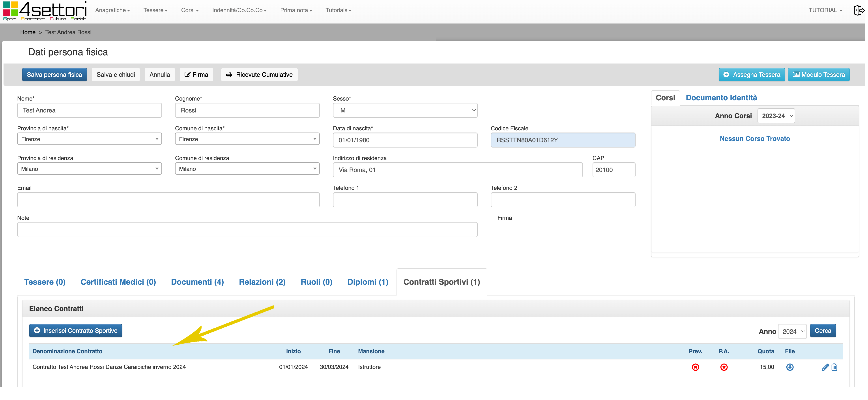Screen dimensions: 868x400
Task: Click the Email input field
Action: [168, 200]
